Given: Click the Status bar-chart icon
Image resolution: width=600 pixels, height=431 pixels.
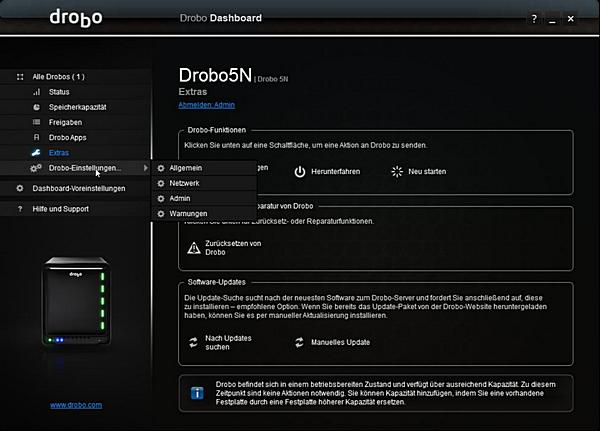Looking at the screenshot, I should coord(36,92).
